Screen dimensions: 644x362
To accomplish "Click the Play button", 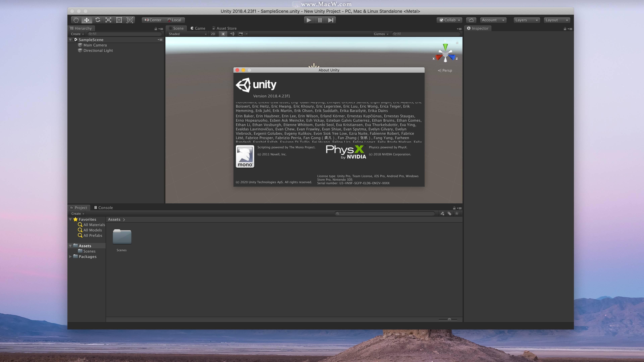I will click(x=309, y=20).
